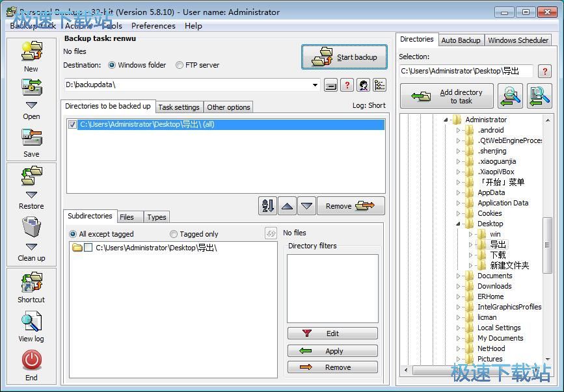Click Edit directory filters button
564x392 pixels.
point(332,333)
